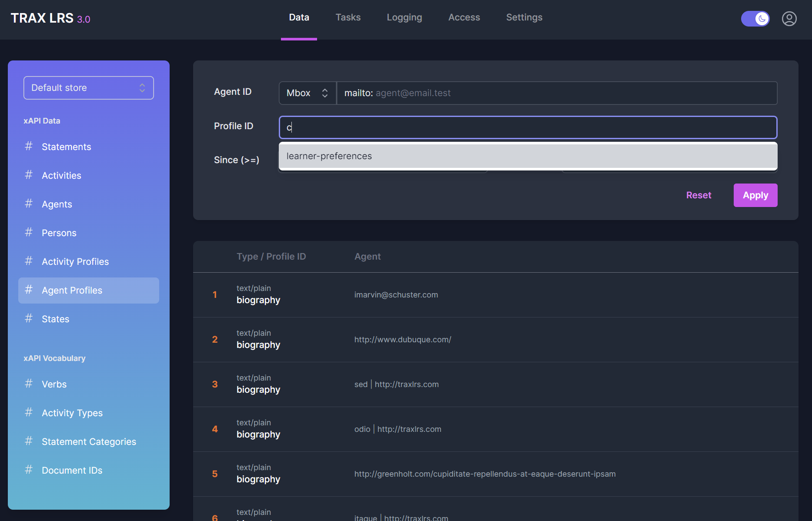Open the imarvin@schuster.com biography row
Image resolution: width=812 pixels, height=521 pixels.
pyautogui.click(x=396, y=295)
